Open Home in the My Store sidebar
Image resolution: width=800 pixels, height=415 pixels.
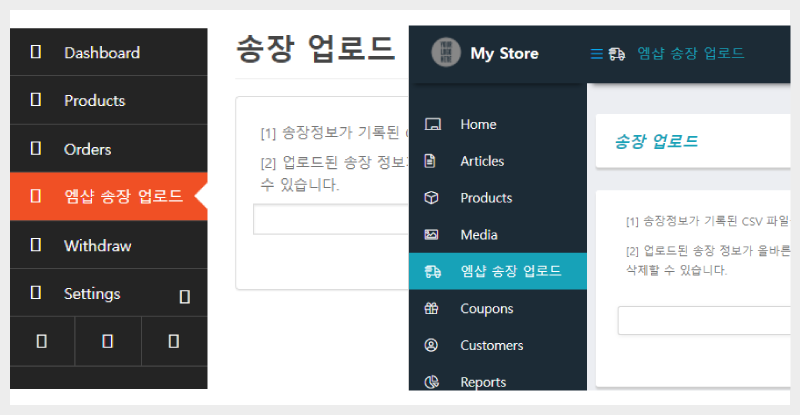coord(498,124)
